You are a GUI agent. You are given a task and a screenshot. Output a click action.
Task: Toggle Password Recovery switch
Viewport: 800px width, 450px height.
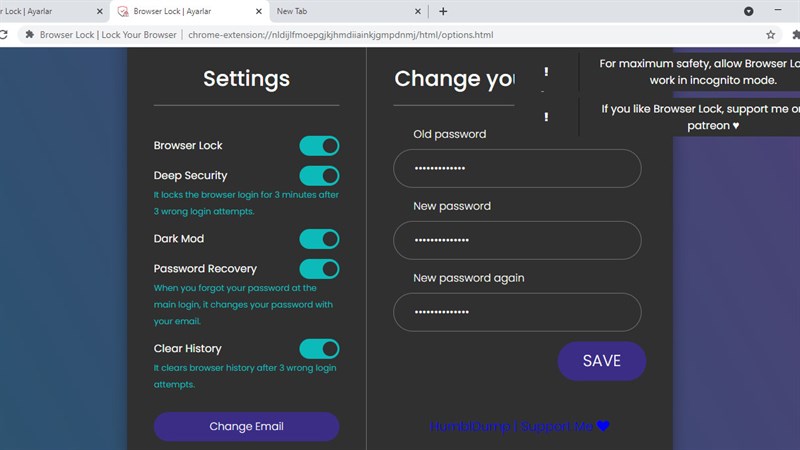click(319, 269)
